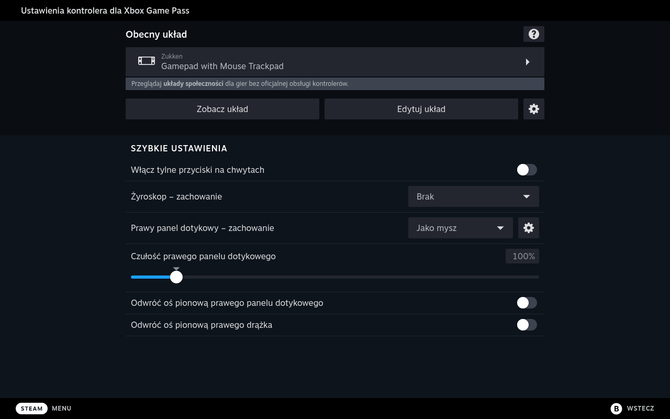This screenshot has width=670, height=419.
Task: Toggle Odwróć oś pionową prawego drążka
Action: 526,325
